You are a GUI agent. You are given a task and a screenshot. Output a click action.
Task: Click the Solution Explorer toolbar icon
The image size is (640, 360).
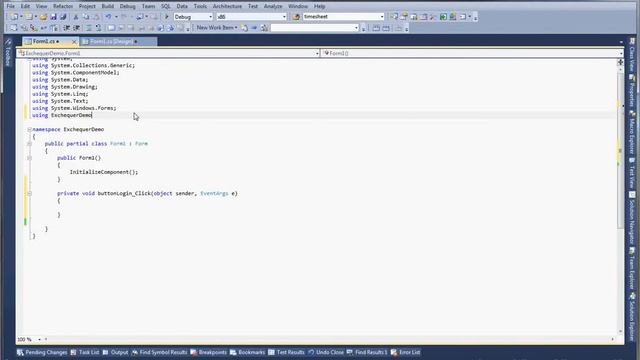click(x=394, y=17)
